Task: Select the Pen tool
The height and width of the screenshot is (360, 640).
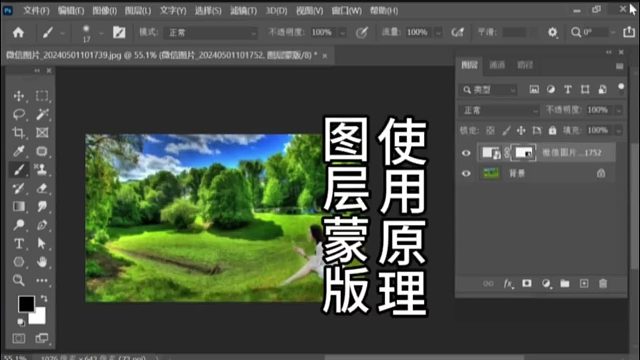Action: pyautogui.click(x=42, y=225)
